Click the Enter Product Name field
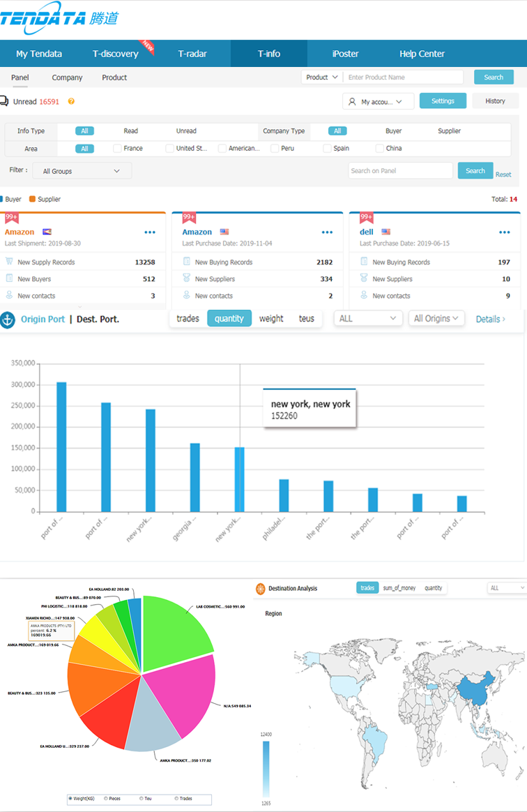Image resolution: width=527 pixels, height=812 pixels. click(404, 77)
